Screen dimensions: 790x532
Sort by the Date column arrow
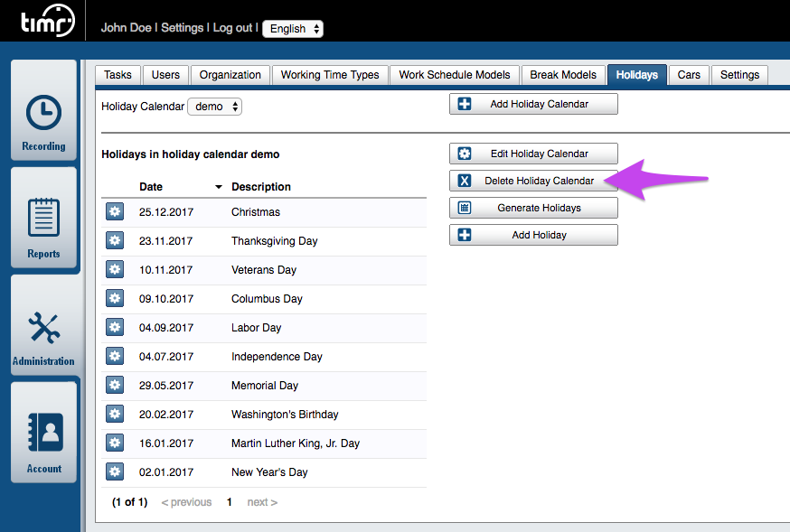(218, 187)
